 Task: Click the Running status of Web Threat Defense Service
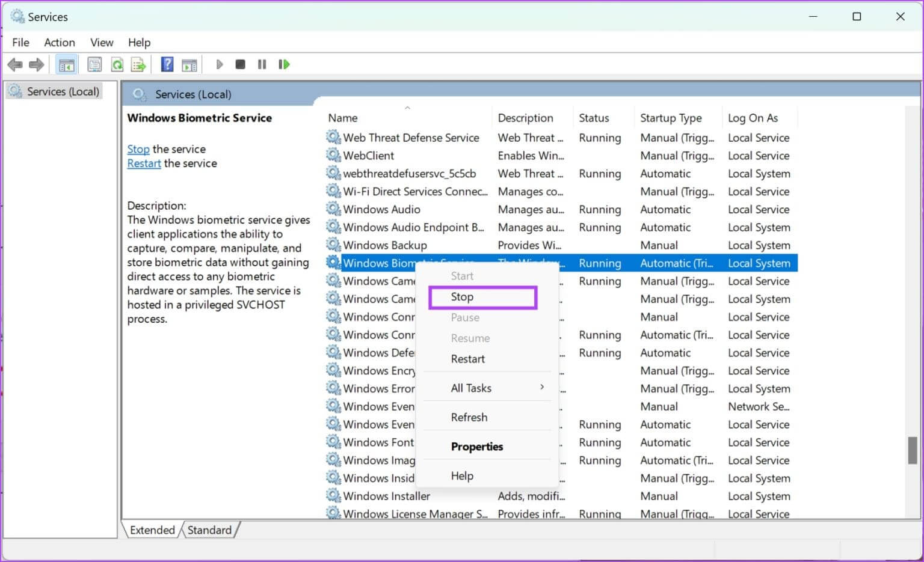(600, 138)
